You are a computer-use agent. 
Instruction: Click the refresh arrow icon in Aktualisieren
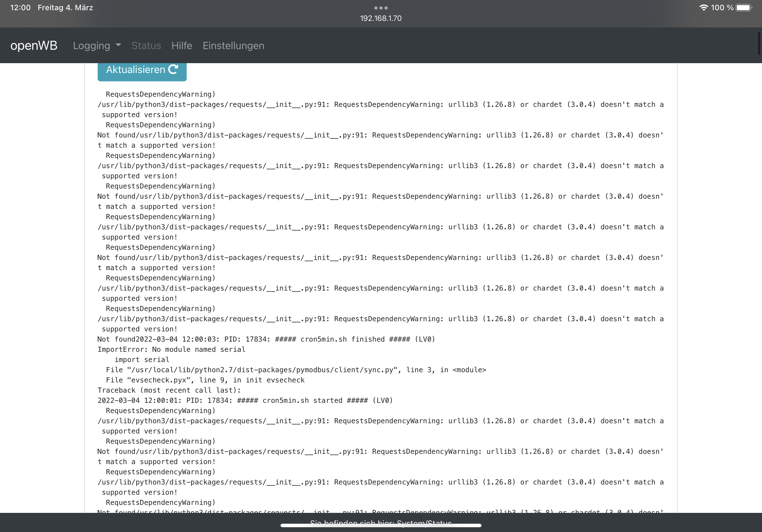click(173, 69)
